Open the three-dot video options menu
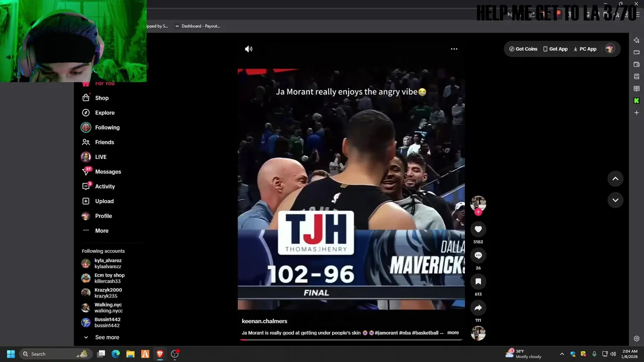 click(454, 49)
